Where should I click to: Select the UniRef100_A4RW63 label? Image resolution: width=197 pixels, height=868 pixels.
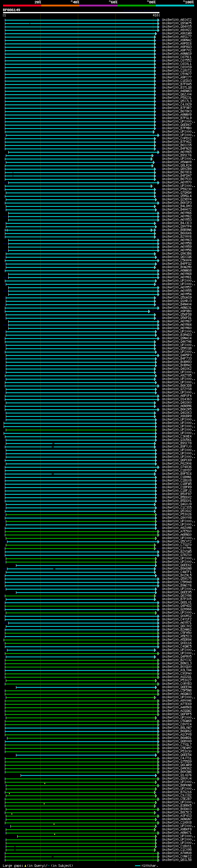point(177,91)
